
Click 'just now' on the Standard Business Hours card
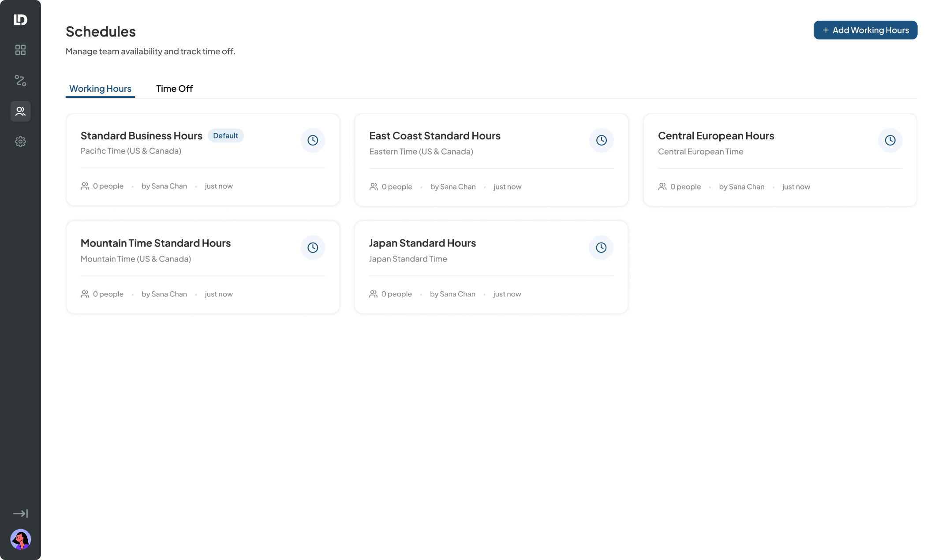tap(219, 186)
